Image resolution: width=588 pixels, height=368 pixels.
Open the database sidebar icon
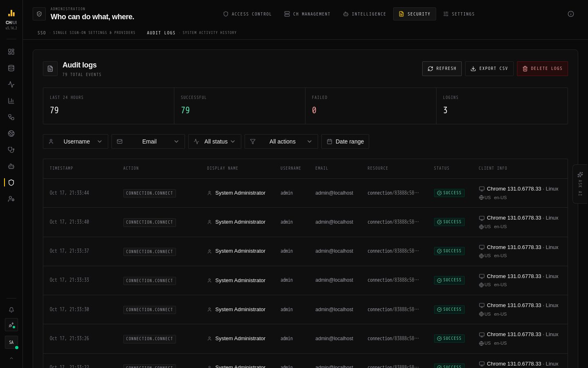[11, 68]
